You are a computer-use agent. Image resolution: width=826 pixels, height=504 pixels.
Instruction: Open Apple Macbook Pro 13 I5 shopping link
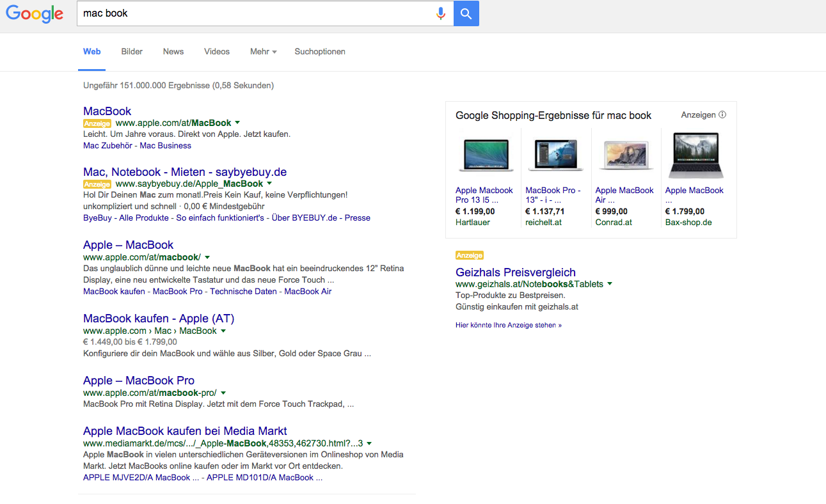click(484, 195)
